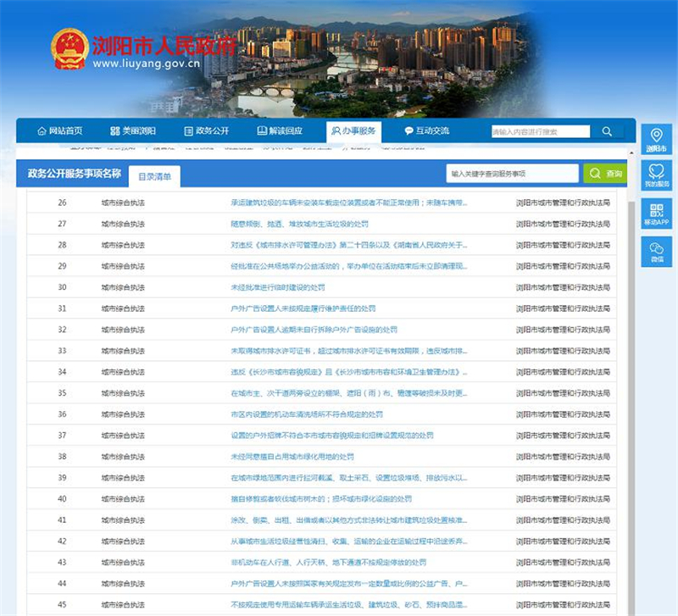Click the scrollbar up arrow

click(631, 153)
